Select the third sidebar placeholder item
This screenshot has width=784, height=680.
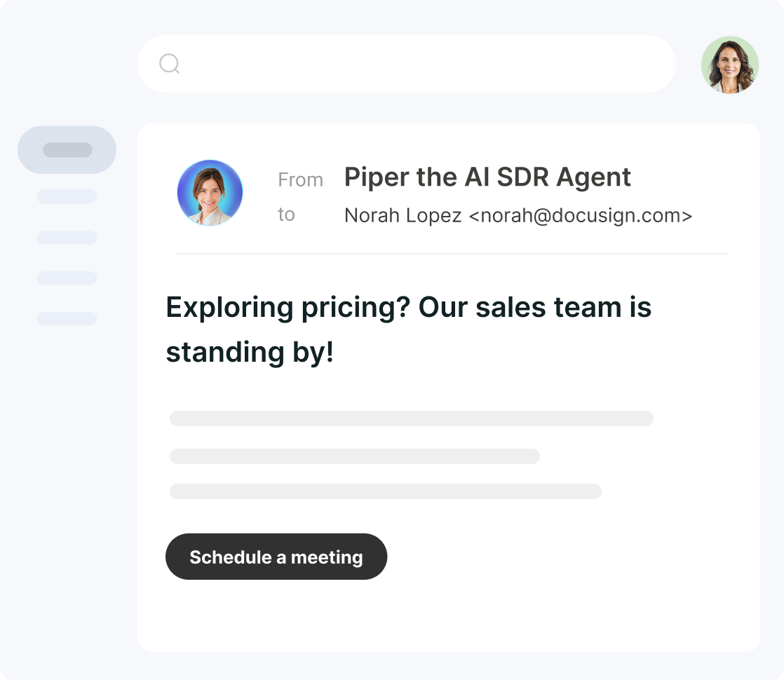coord(67,238)
